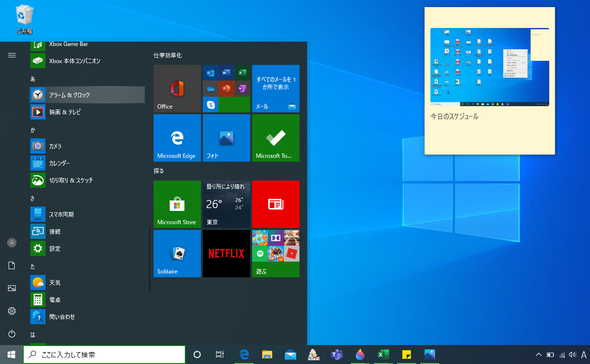Open Word in the Office tile folder
Image resolution: width=590 pixels, height=364 pixels.
tap(227, 73)
